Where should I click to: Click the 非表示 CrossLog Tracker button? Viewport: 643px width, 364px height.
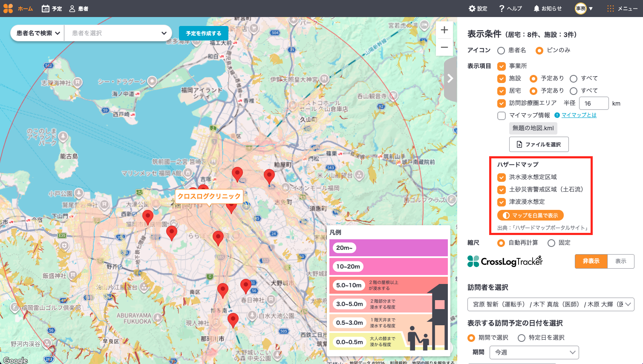591,261
